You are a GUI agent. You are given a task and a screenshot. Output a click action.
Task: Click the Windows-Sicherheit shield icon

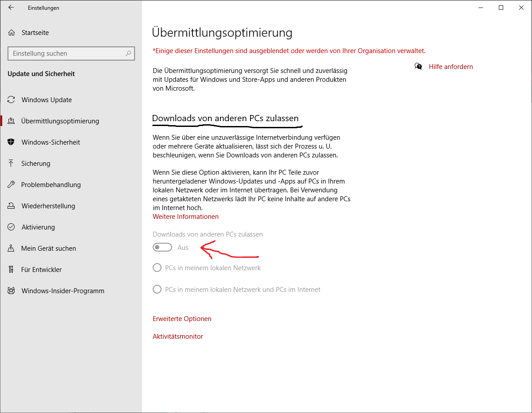12,142
